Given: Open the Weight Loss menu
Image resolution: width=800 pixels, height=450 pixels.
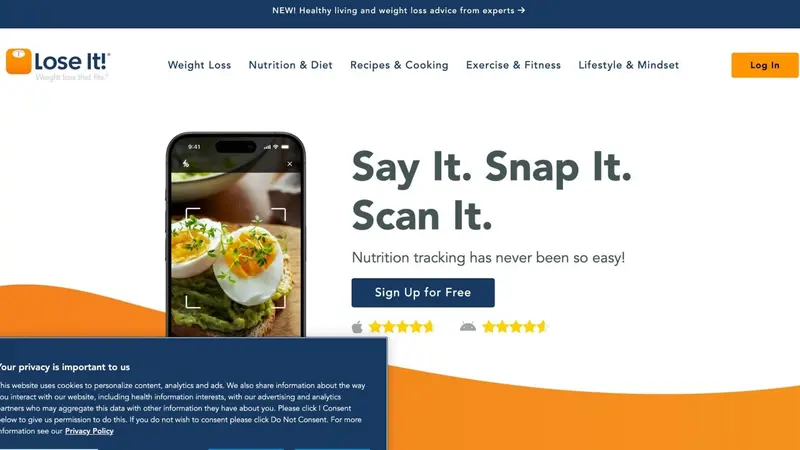Looking at the screenshot, I should coord(199,65).
